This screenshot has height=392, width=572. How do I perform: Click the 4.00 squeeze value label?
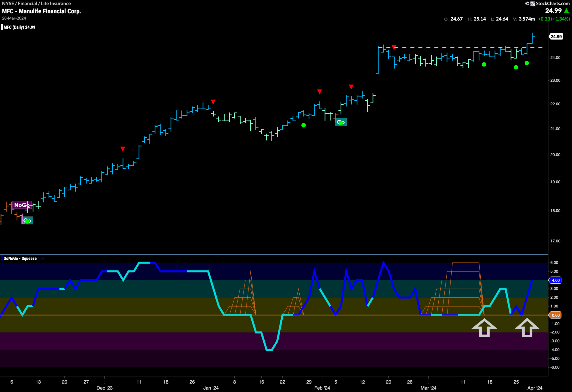tap(555, 280)
